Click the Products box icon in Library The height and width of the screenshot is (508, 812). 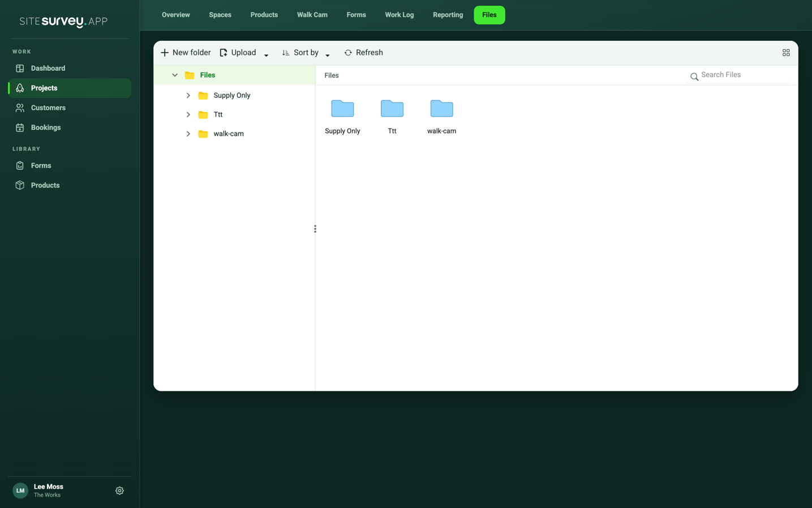(x=20, y=186)
